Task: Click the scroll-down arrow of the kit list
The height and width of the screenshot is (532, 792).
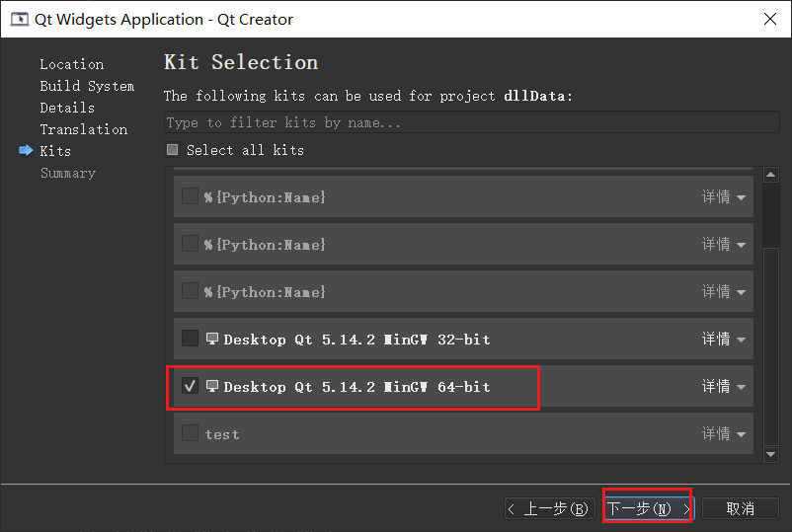Action: coord(771,454)
